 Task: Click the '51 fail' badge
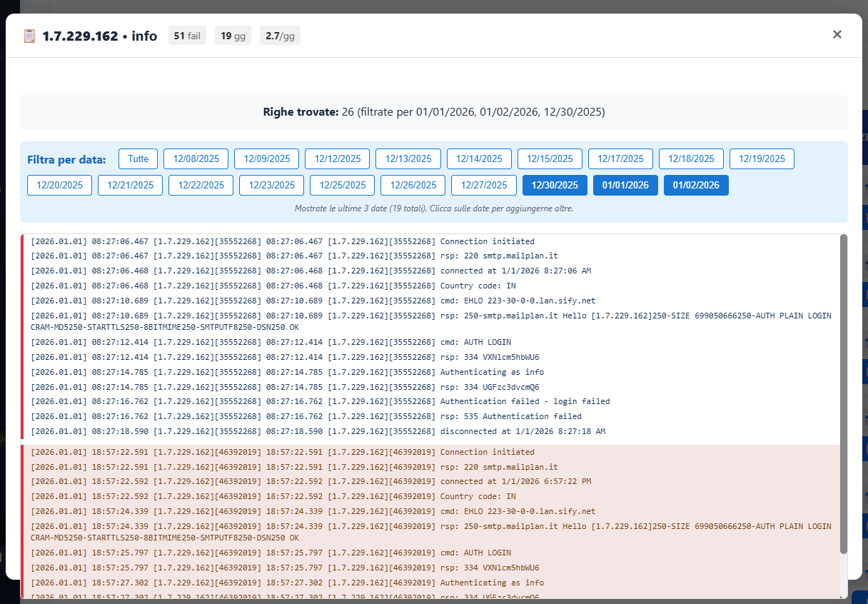(x=187, y=36)
